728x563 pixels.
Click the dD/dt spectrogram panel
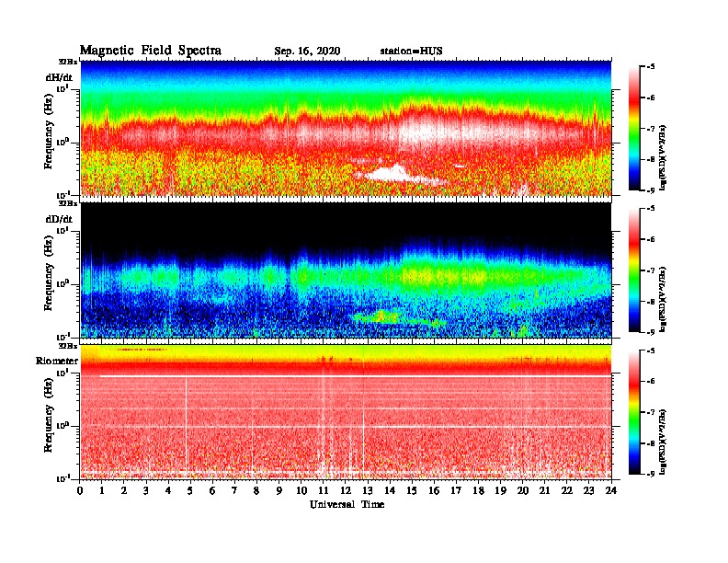[x=346, y=270]
